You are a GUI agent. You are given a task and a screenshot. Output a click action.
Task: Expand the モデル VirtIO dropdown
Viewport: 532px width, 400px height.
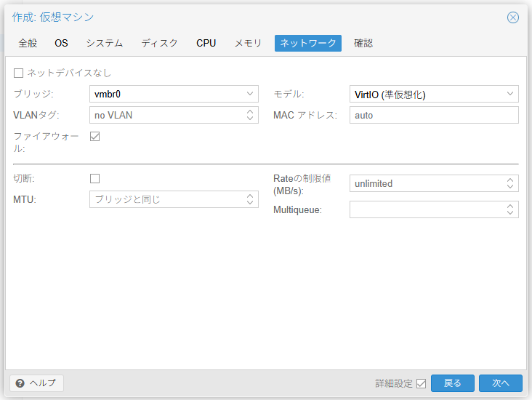[510, 94]
